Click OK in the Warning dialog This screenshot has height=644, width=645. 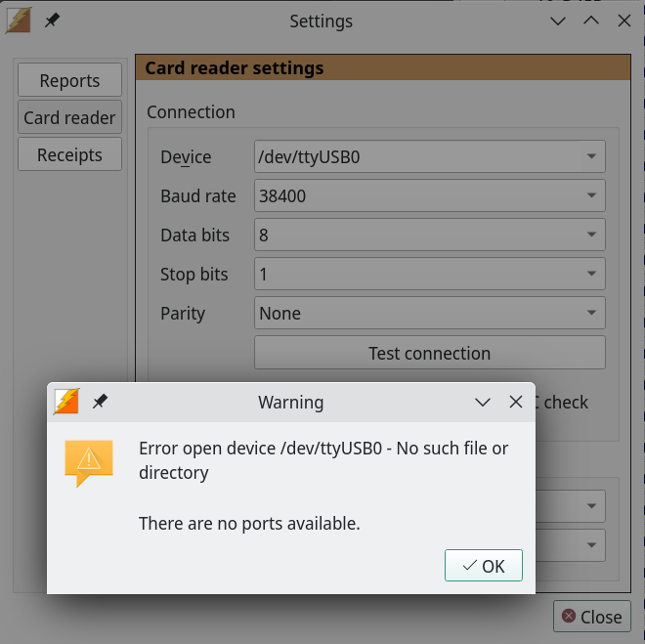coord(484,566)
